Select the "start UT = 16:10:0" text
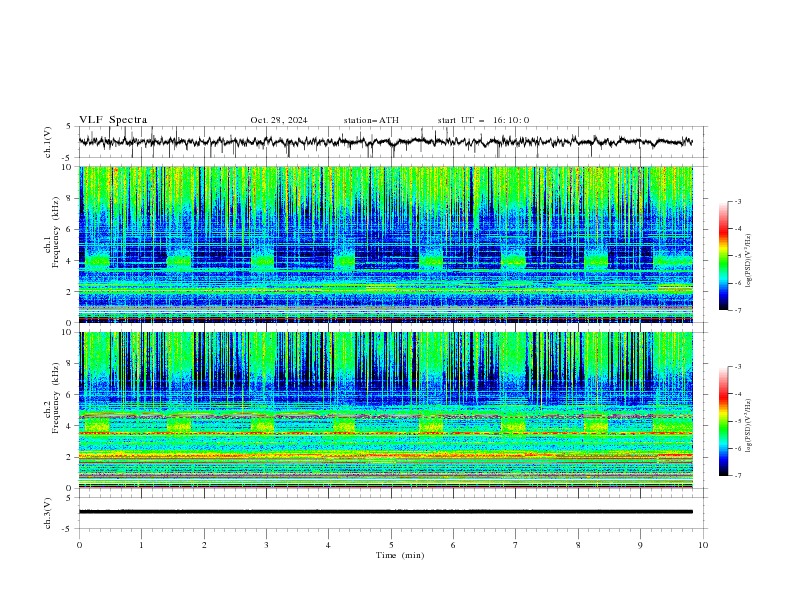 483,120
